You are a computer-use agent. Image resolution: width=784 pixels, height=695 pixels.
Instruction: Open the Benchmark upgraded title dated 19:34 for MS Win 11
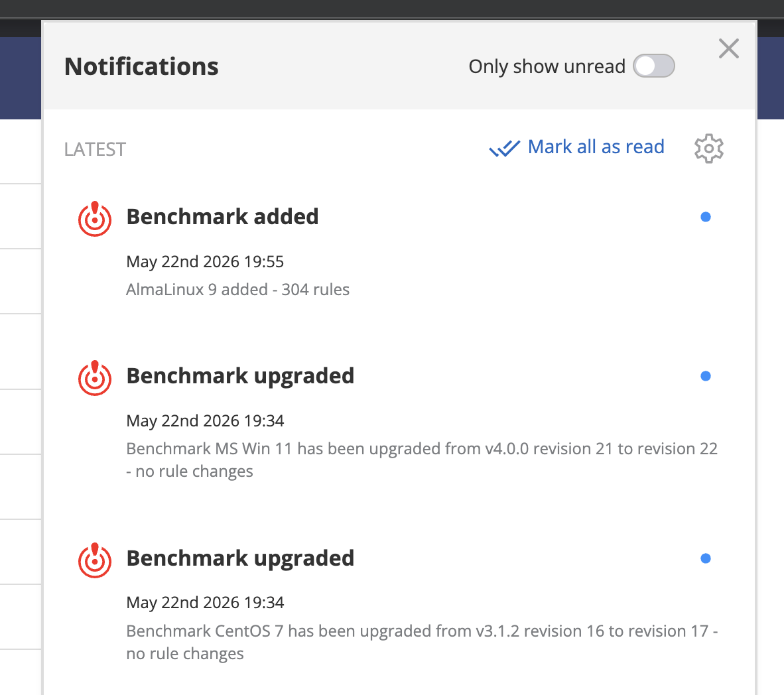click(x=240, y=377)
